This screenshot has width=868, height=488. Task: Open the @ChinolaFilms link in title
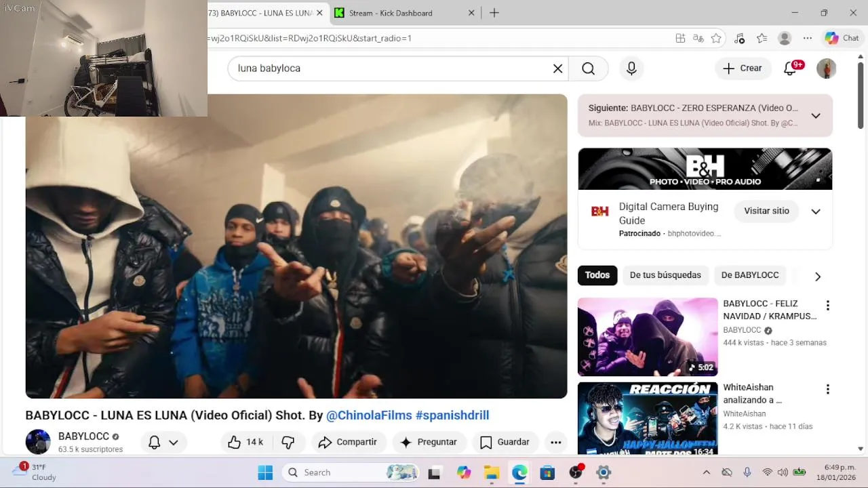(369, 415)
